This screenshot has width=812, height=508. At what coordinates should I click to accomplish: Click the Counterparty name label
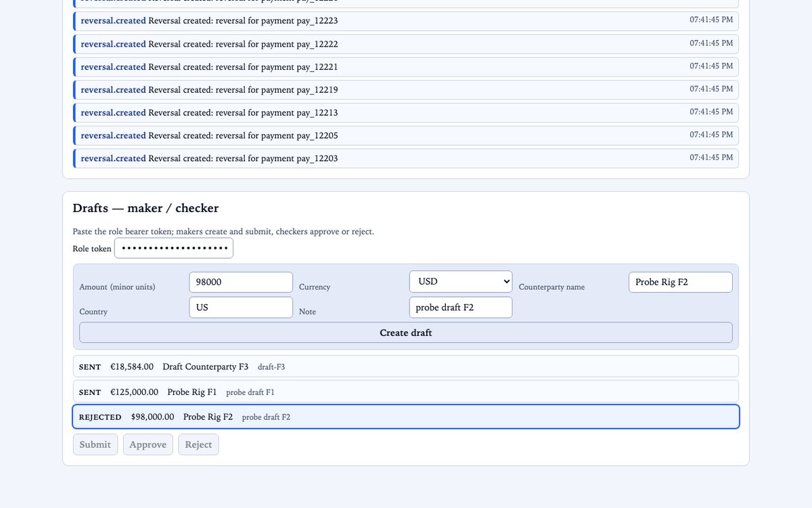coord(551,287)
